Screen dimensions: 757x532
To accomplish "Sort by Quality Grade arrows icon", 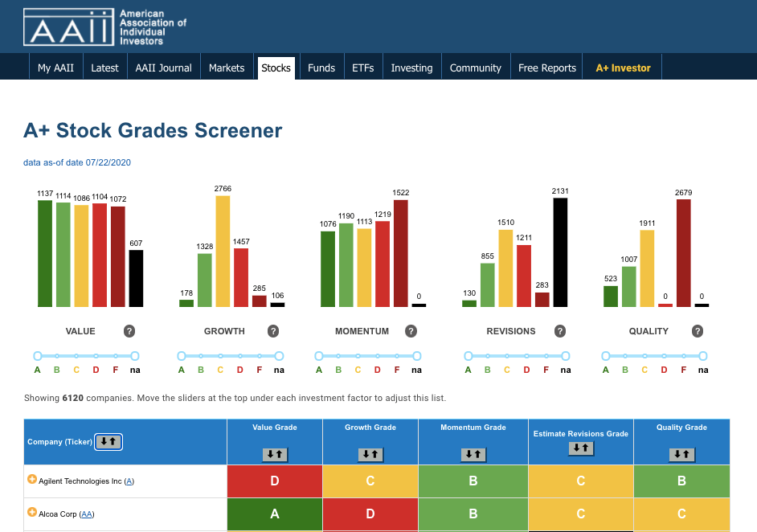I will click(681, 454).
